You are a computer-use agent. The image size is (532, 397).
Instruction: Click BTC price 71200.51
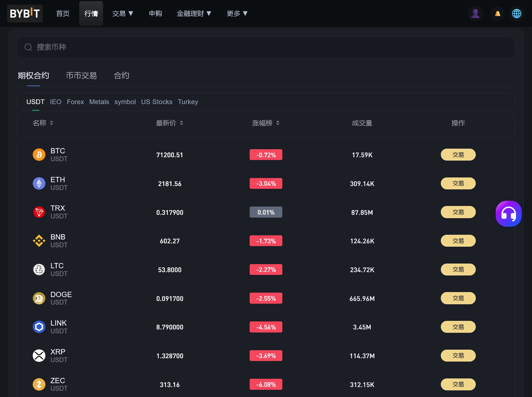coord(170,155)
